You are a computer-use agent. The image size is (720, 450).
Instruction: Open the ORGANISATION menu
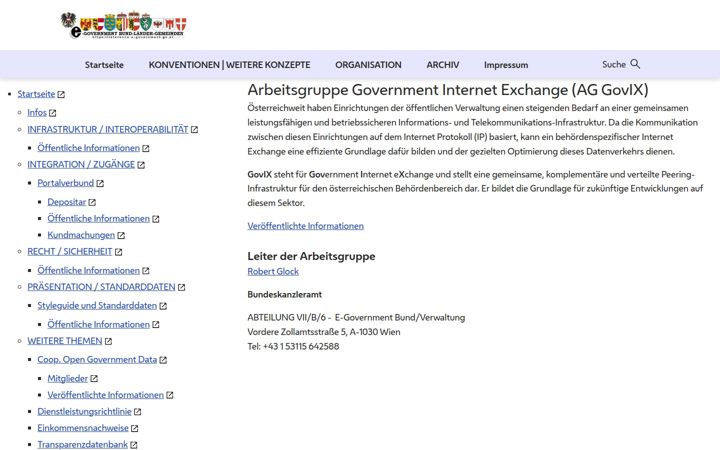tap(368, 65)
